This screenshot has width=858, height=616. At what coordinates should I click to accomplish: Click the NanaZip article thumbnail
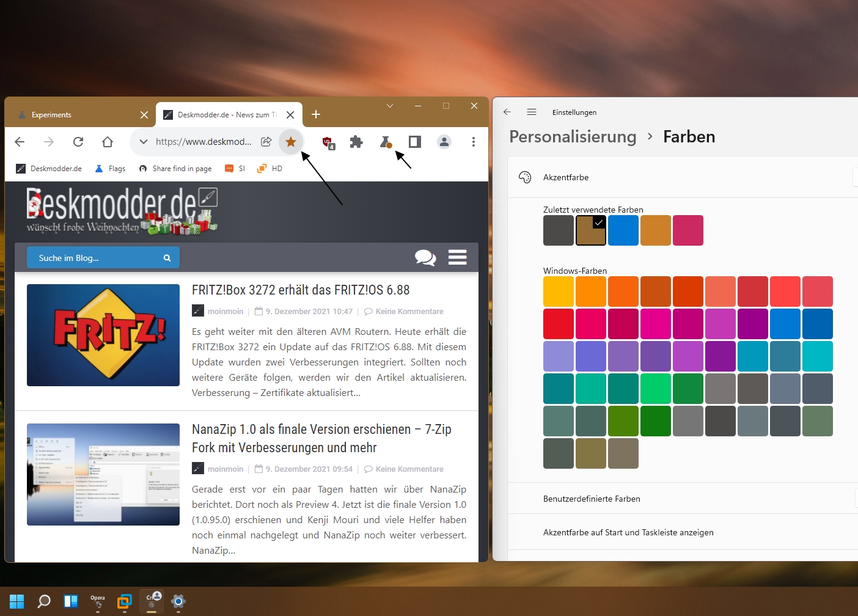[103, 474]
